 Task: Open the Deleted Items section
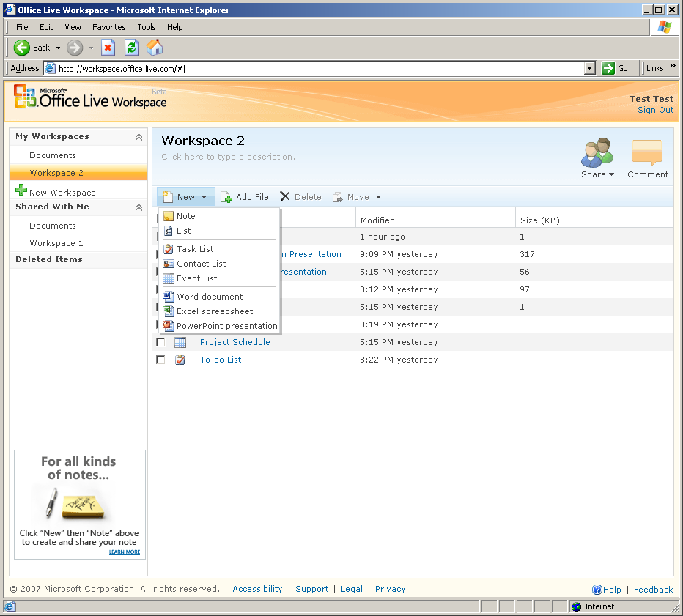pos(49,259)
